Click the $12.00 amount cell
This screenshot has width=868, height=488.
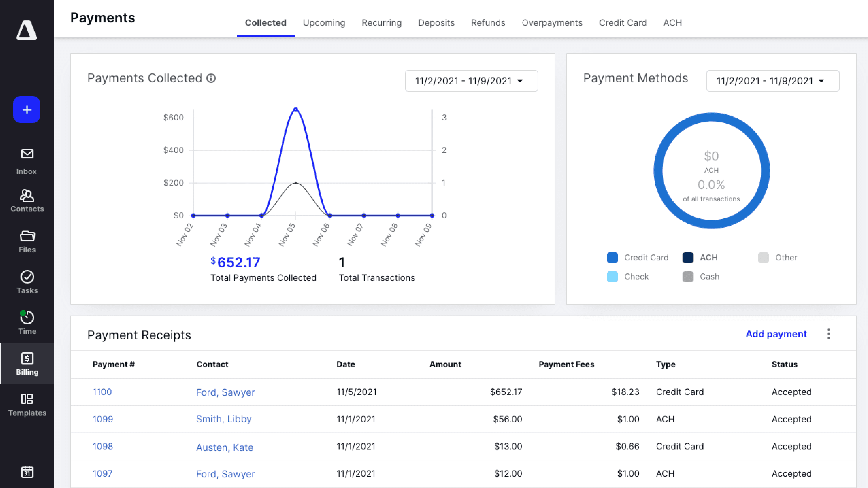pyautogui.click(x=508, y=474)
